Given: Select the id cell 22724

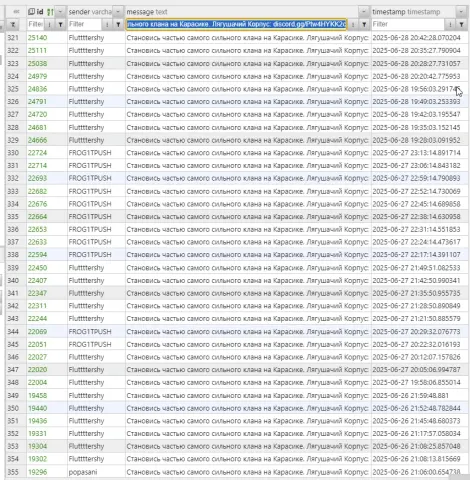Looking at the screenshot, I should (47, 153).
